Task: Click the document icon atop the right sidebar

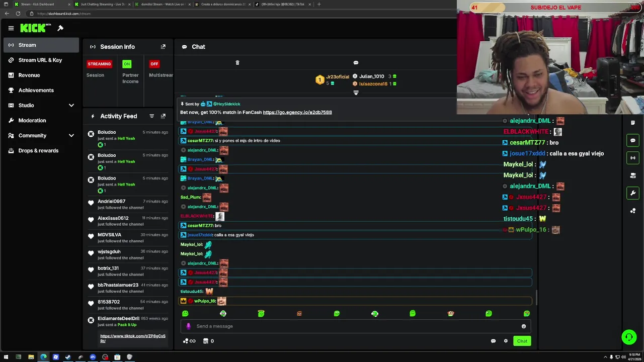Action: point(633,123)
